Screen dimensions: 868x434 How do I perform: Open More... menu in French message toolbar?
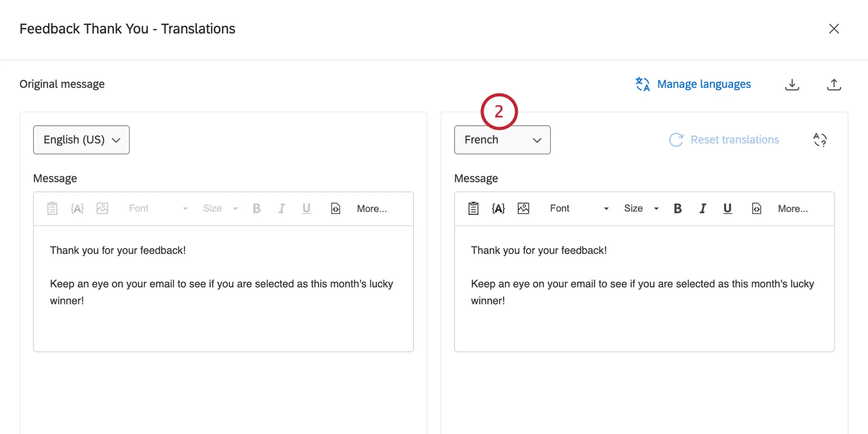point(793,208)
